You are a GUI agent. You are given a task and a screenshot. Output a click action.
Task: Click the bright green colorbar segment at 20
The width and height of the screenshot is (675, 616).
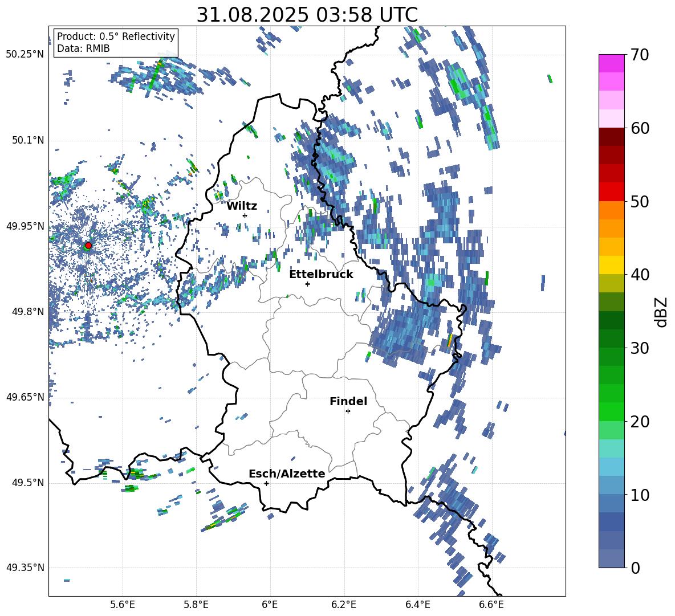pos(611,411)
